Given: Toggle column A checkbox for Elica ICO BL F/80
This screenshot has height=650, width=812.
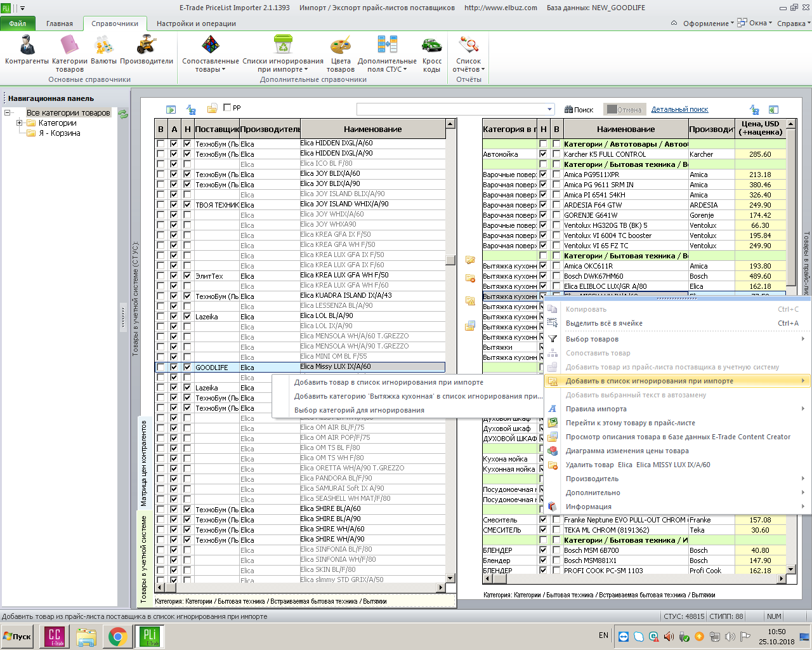Looking at the screenshot, I should 174,164.
